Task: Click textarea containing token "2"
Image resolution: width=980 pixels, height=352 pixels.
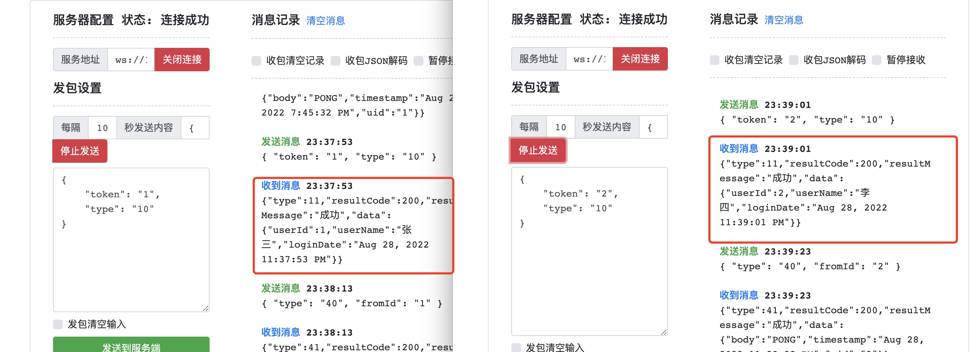Action: 589,251
